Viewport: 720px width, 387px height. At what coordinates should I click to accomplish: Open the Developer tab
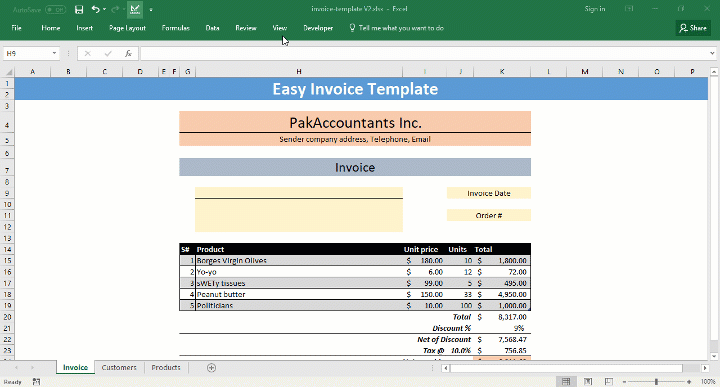[x=318, y=28]
